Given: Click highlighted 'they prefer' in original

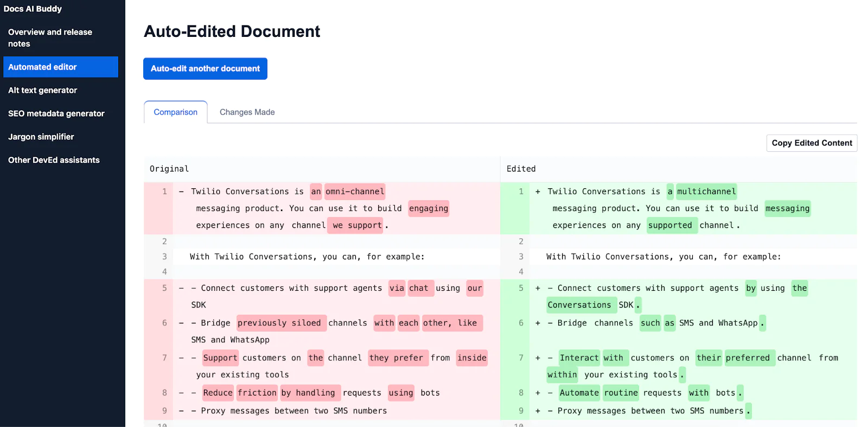Looking at the screenshot, I should pos(398,358).
